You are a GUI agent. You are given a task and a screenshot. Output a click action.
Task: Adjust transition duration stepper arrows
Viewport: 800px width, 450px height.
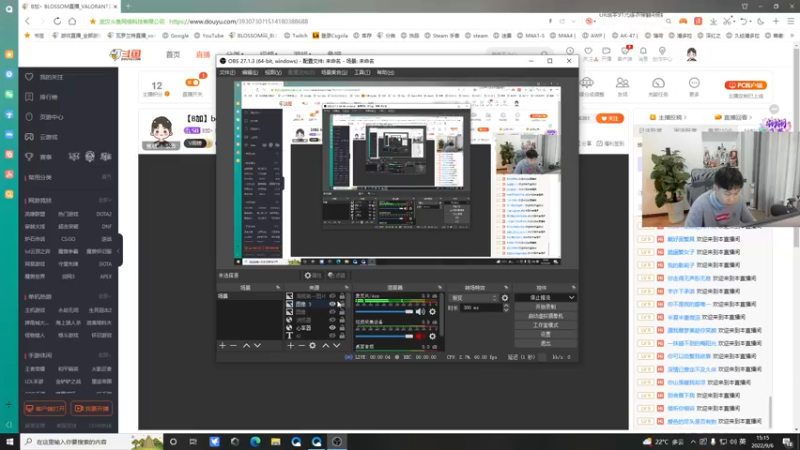(506, 308)
